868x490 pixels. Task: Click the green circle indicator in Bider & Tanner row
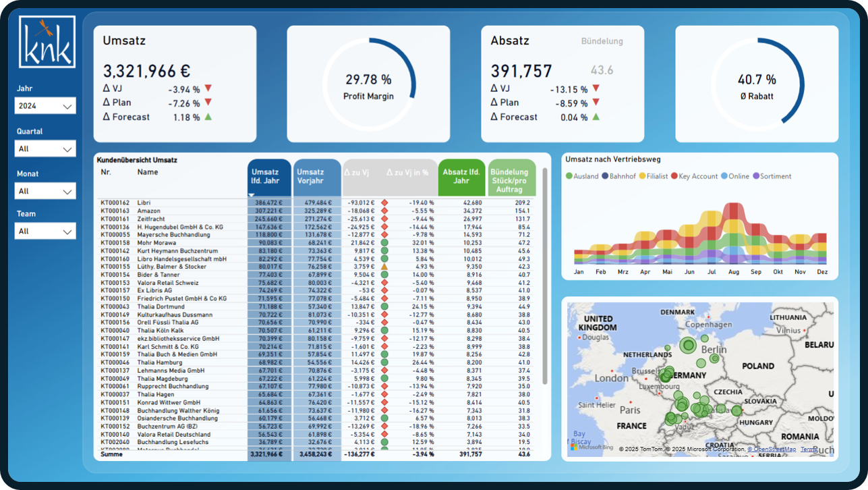click(x=384, y=275)
